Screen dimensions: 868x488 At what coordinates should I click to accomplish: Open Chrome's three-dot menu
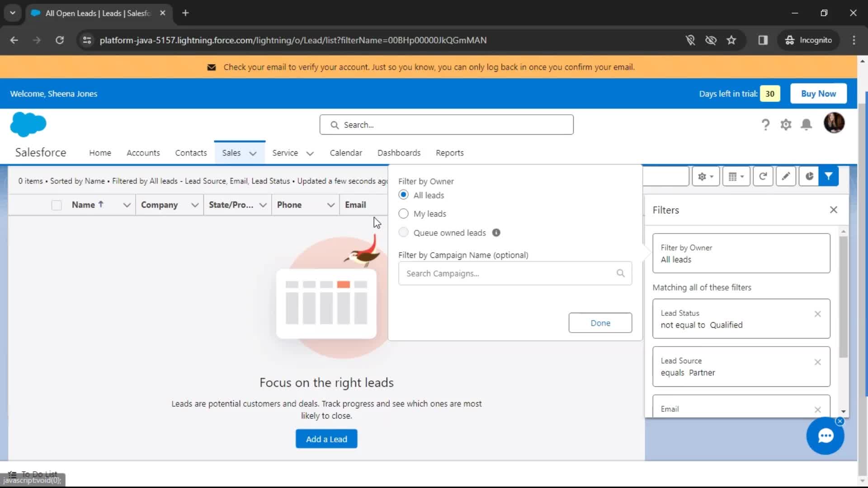pos(854,40)
